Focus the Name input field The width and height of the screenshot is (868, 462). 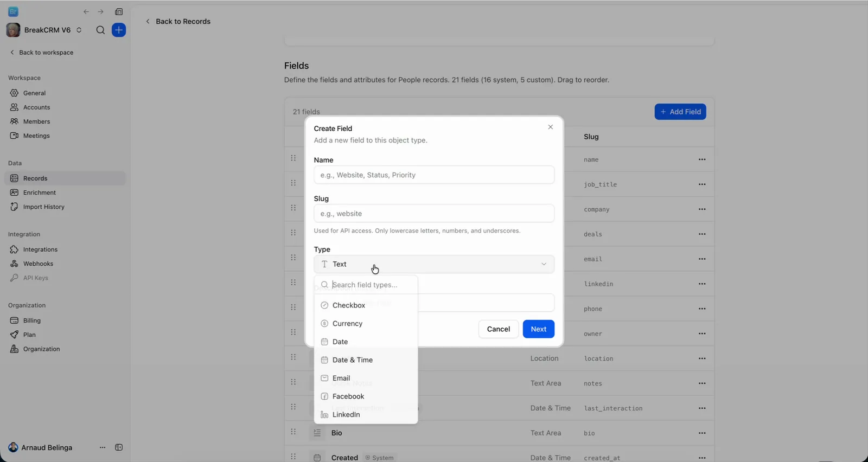[434, 175]
